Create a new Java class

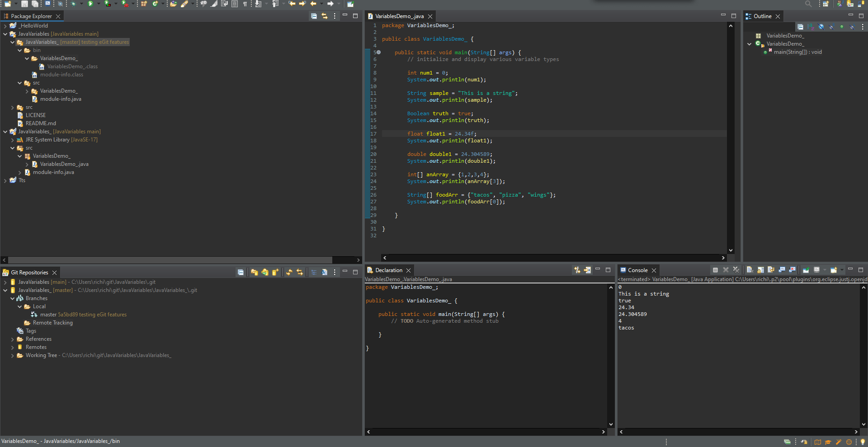coord(155,4)
